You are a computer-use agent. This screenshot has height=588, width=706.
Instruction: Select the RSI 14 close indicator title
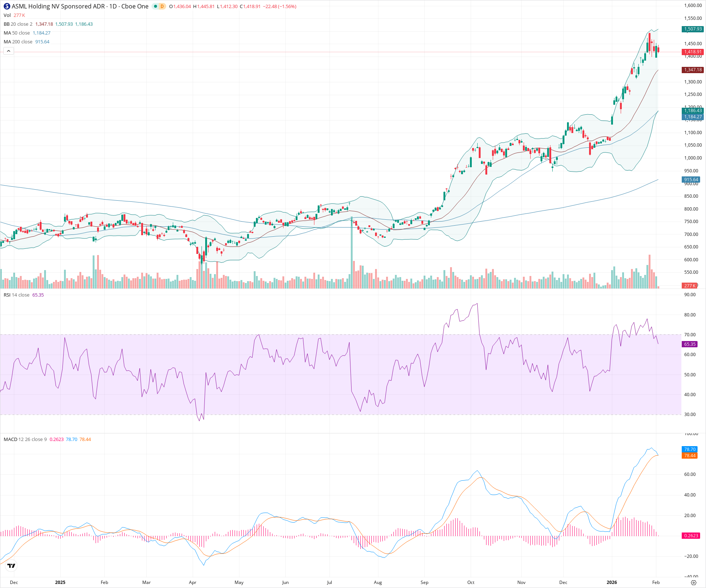pos(17,295)
